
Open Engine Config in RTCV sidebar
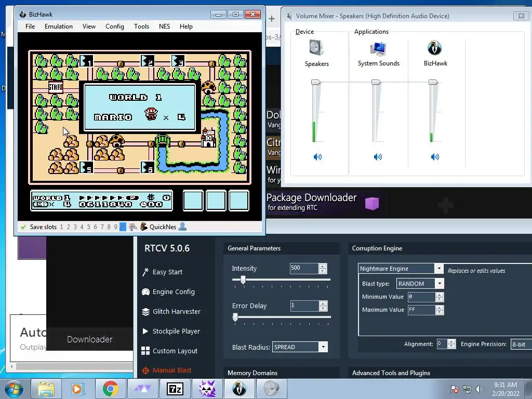(x=168, y=292)
